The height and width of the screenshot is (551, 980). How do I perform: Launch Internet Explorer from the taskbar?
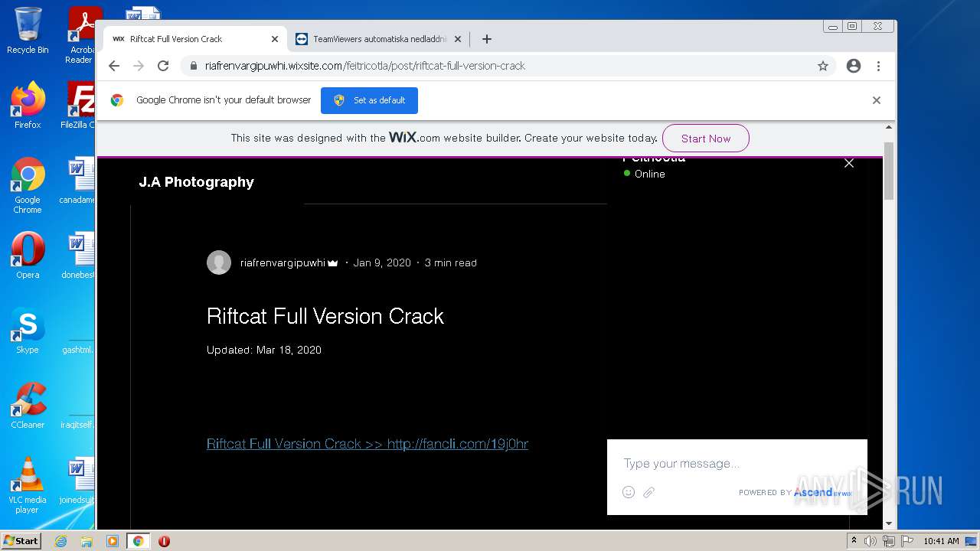[60, 541]
